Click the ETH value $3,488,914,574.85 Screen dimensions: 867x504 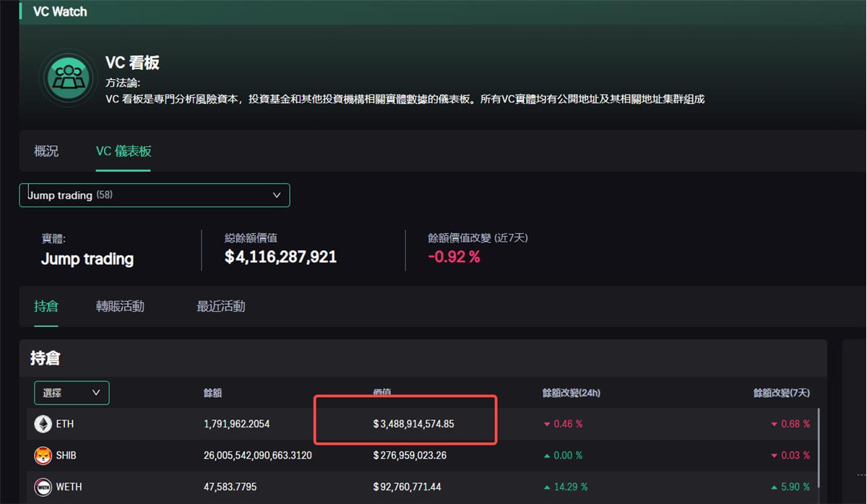click(x=413, y=424)
